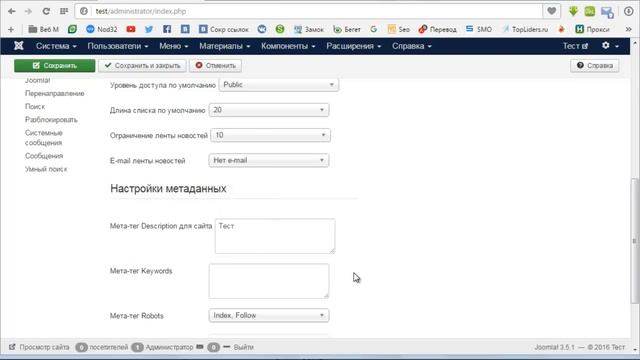The image size is (640, 360).
Task: Select Системные сообщения in the sidebar
Action: click(x=44, y=138)
